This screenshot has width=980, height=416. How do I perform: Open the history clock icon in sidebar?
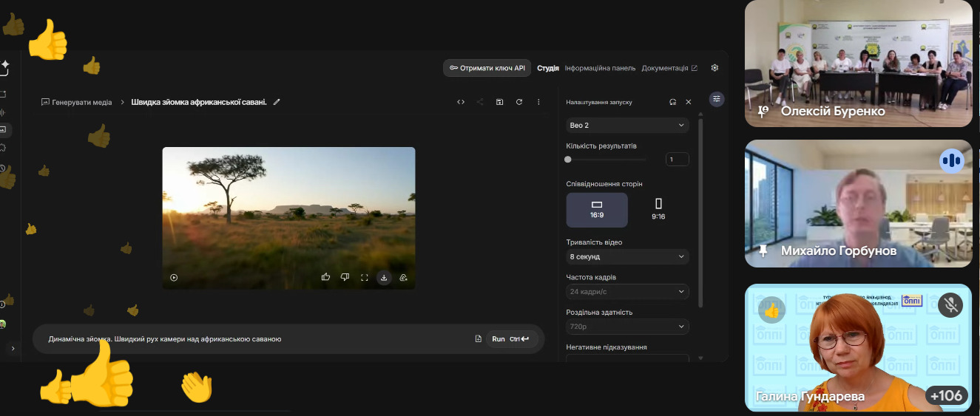point(3,168)
